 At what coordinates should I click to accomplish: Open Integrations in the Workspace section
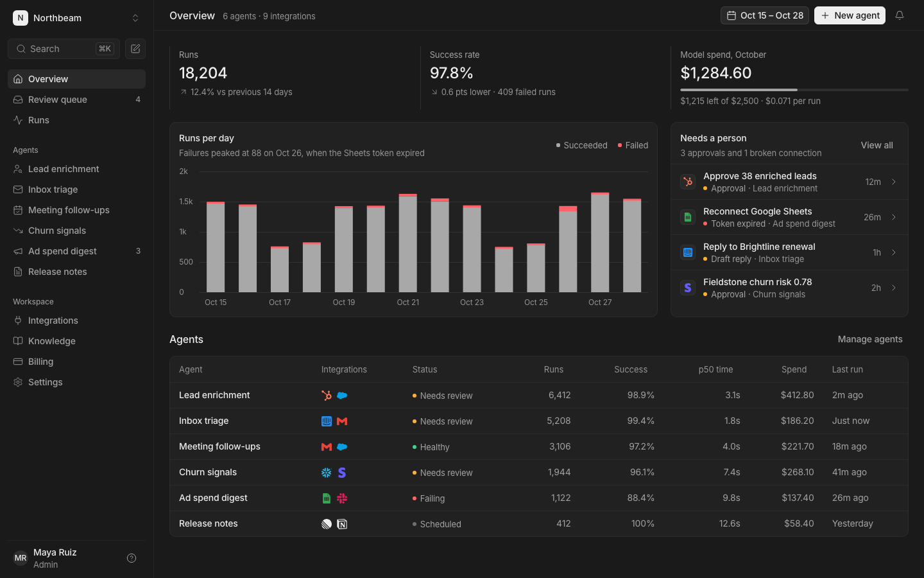76,320
